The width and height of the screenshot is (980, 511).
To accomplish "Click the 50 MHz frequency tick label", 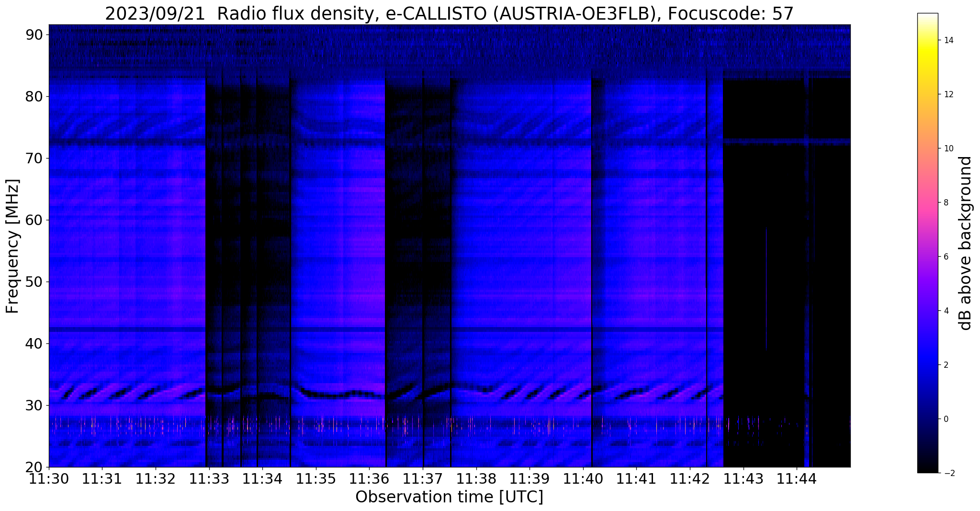I will tap(34, 282).
